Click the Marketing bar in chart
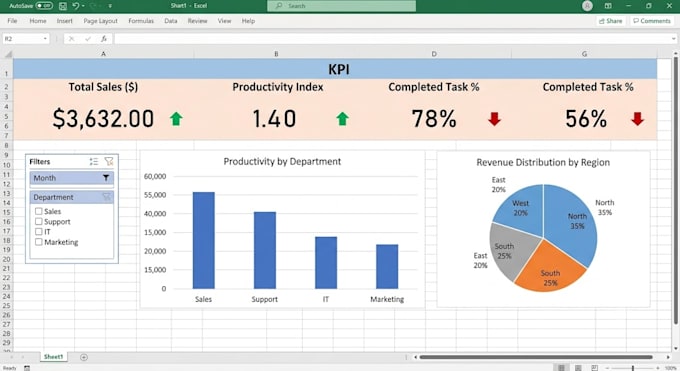The width and height of the screenshot is (680, 371). coord(387,266)
